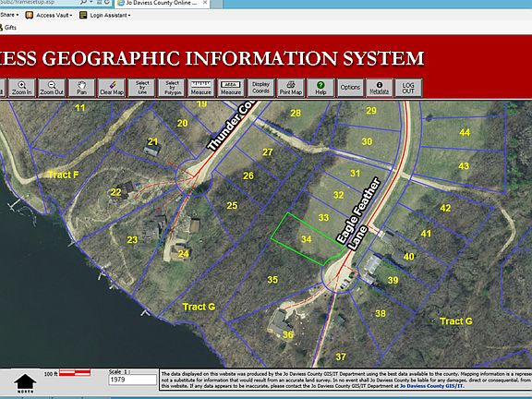Pick the distance Measure ruler tool
532x399 pixels.
(x=201, y=88)
